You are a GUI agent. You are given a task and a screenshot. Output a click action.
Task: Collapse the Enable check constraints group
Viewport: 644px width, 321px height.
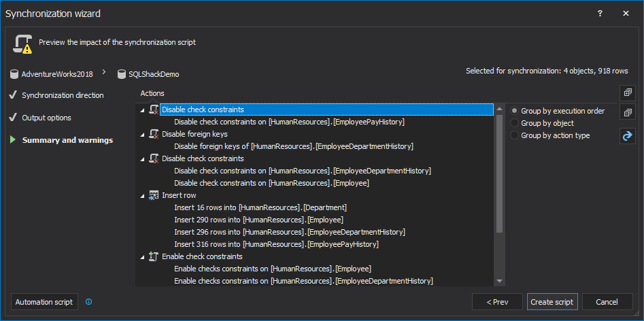(x=143, y=257)
